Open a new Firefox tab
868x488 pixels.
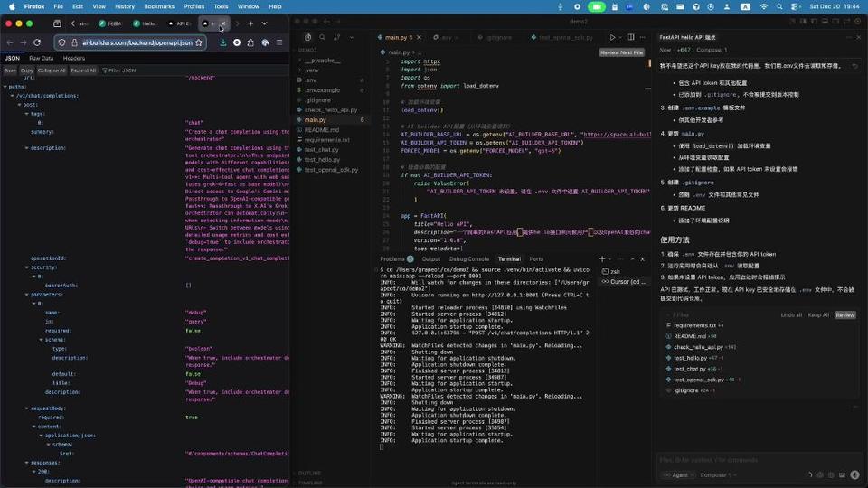[250, 23]
